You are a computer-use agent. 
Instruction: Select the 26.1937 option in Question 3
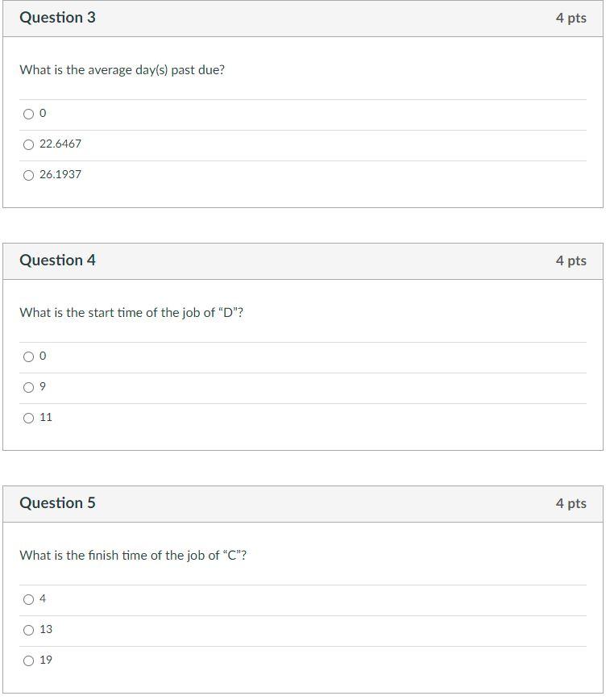28,175
